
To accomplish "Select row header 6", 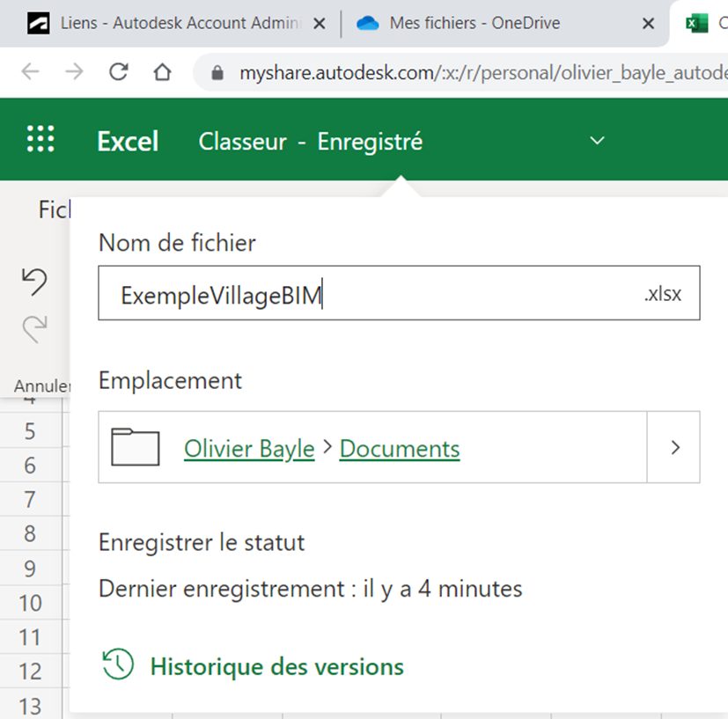I will pos(30,465).
